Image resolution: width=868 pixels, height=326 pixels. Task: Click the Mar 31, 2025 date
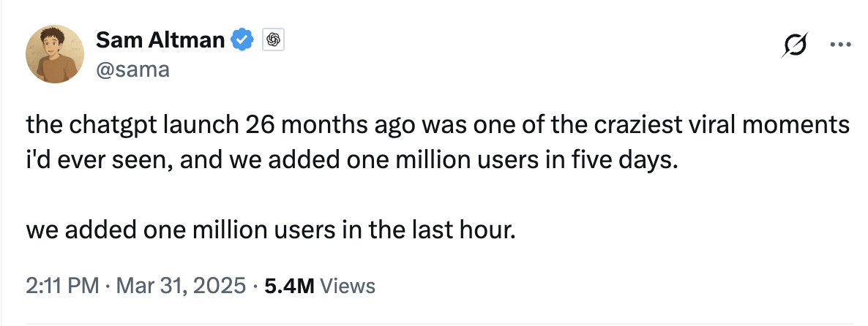click(x=182, y=286)
